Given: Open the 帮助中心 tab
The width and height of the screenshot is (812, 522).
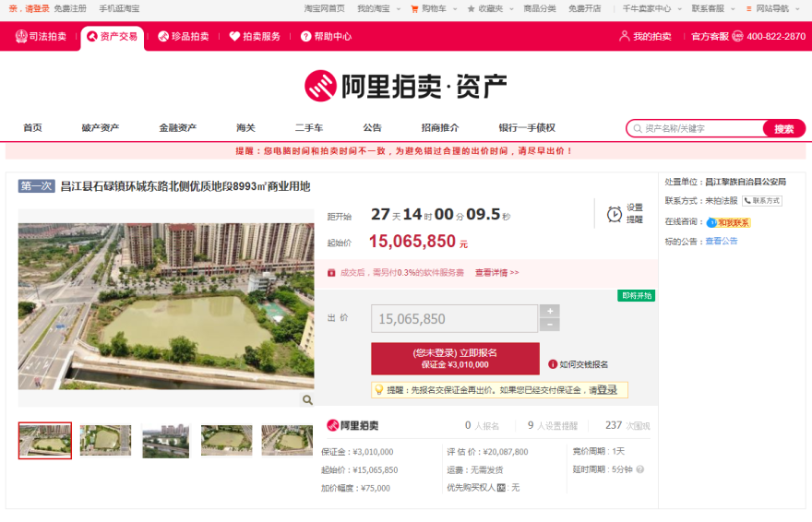Looking at the screenshot, I should point(326,36).
